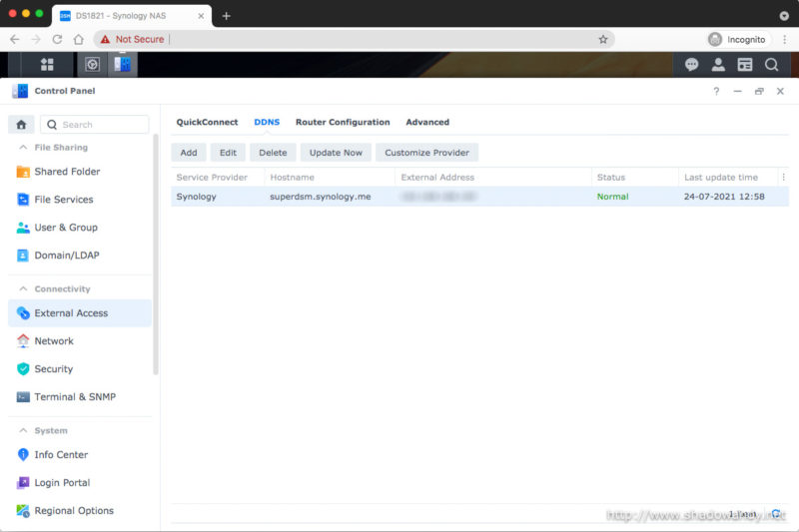Open Control Panel help question mark
This screenshot has width=799, height=532.
pos(716,91)
